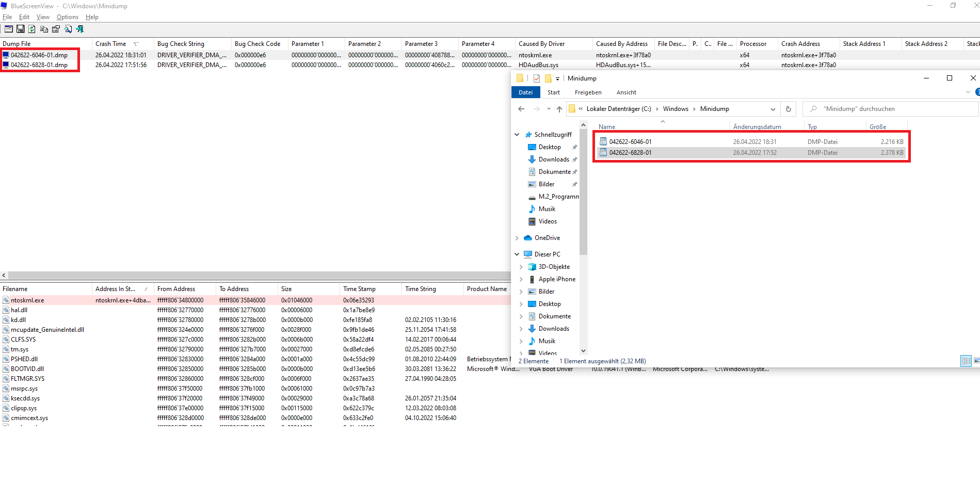980x483 pixels.
Task: Click the "Minidump" durchsuchen search field
Action: pos(890,109)
